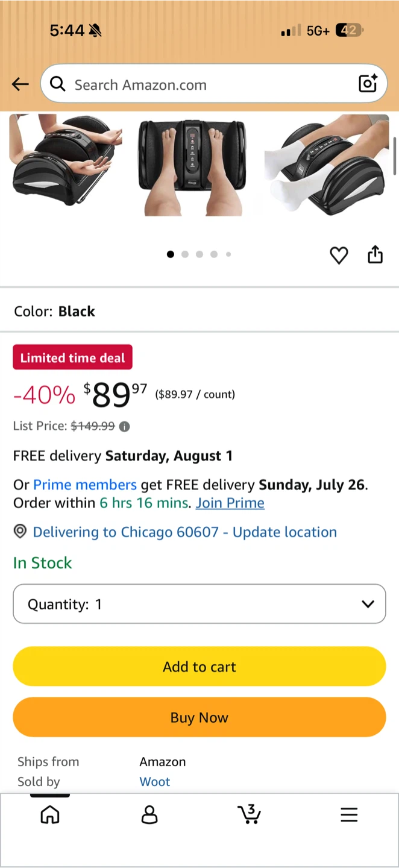Open the Join Prime link
The width and height of the screenshot is (399, 868).
point(230,503)
